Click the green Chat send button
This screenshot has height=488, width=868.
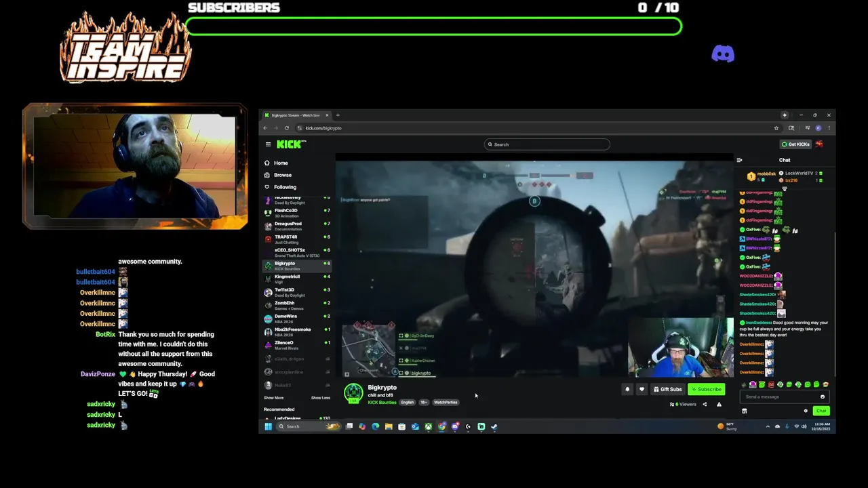coord(821,411)
